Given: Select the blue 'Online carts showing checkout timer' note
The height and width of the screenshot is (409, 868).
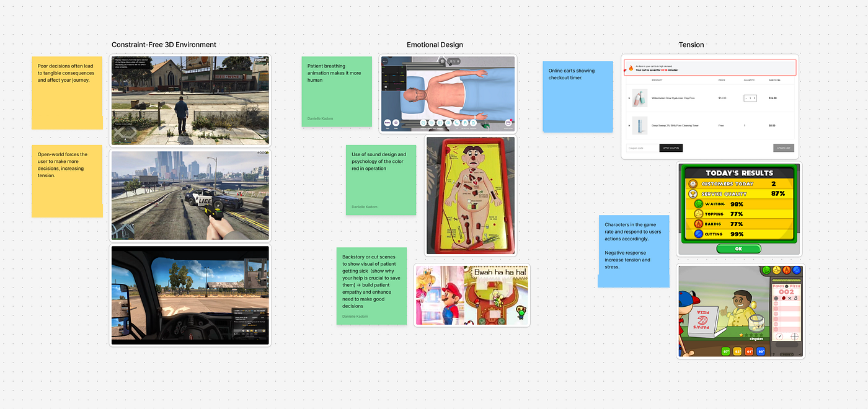Looking at the screenshot, I should tap(578, 96).
